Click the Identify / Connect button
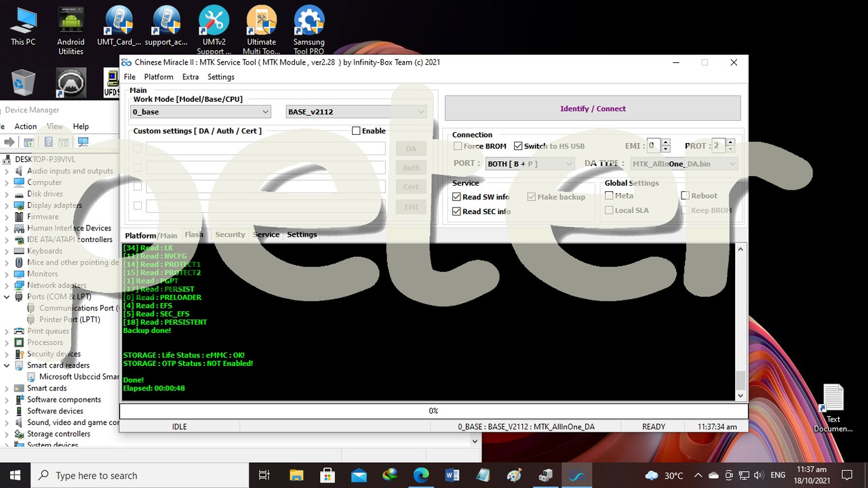Screen dimensions: 868x488 (593, 108)
